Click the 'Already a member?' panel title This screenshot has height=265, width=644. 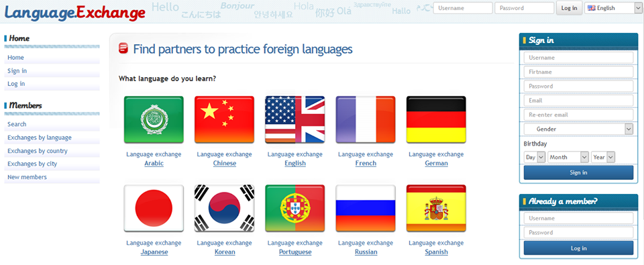pos(563,201)
